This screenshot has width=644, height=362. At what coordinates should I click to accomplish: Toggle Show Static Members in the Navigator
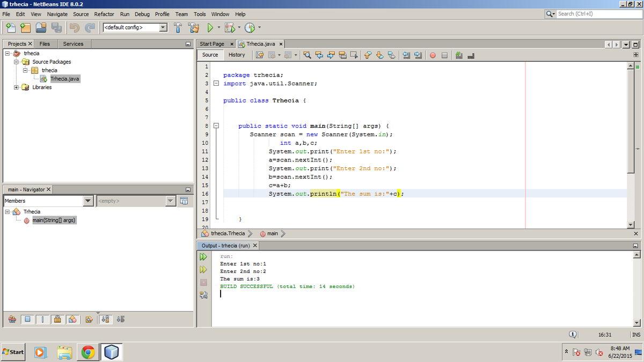click(x=43, y=319)
